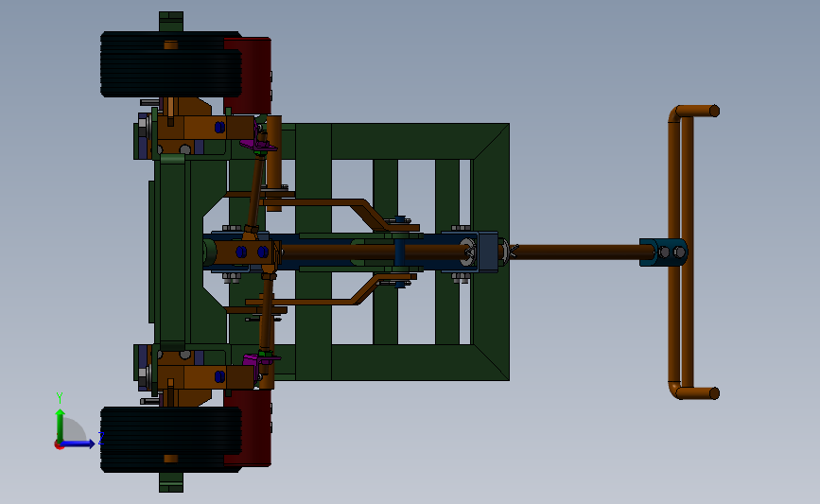820x504 pixels.
Task: Select the bottom black tire
Action: pos(170,439)
